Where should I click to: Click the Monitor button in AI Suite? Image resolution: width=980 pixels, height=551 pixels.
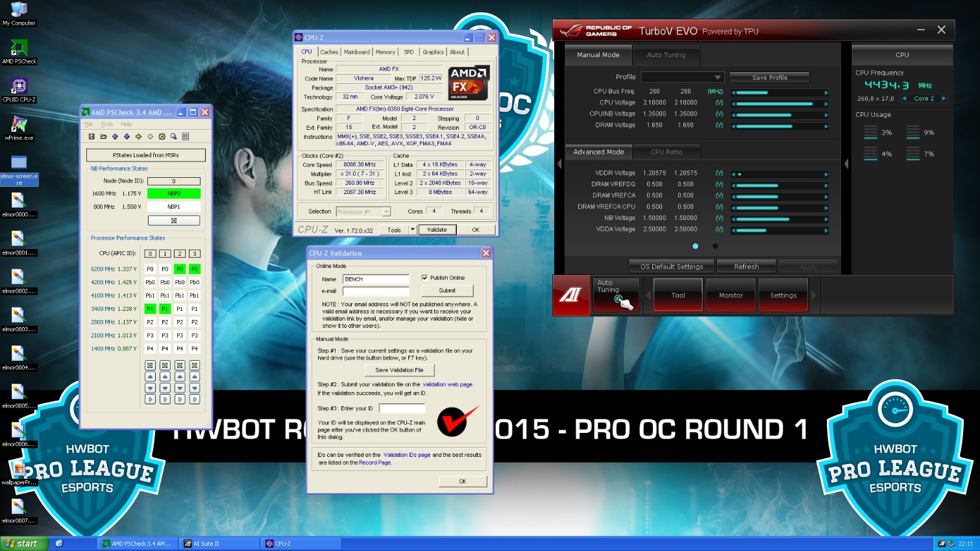pyautogui.click(x=731, y=295)
